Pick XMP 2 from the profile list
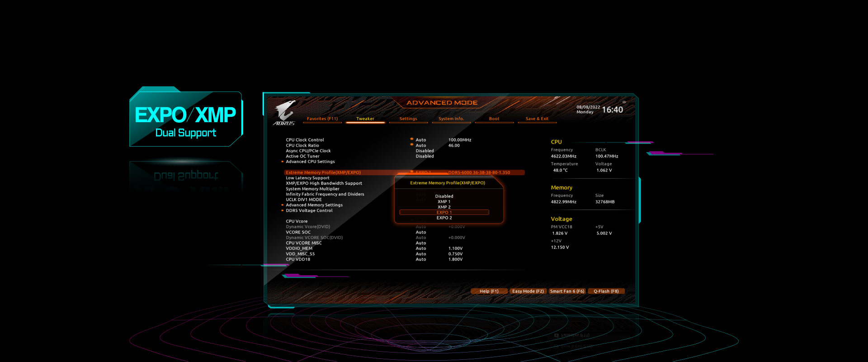The width and height of the screenshot is (868, 362). pos(444,207)
